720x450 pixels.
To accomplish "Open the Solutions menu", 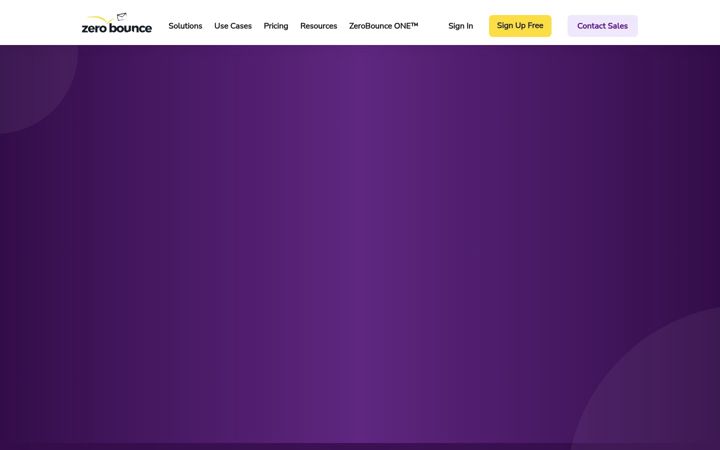I will pos(185,26).
